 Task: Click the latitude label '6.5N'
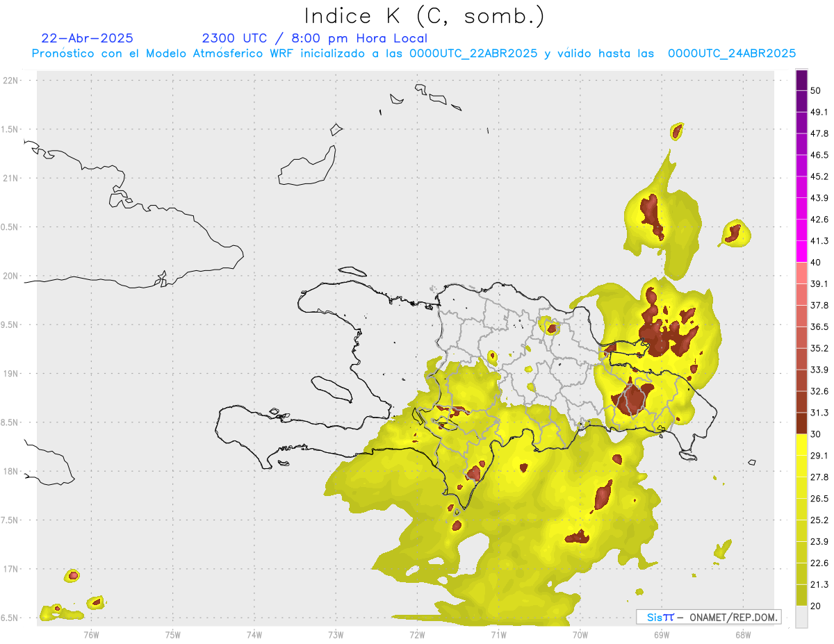[x=10, y=618]
